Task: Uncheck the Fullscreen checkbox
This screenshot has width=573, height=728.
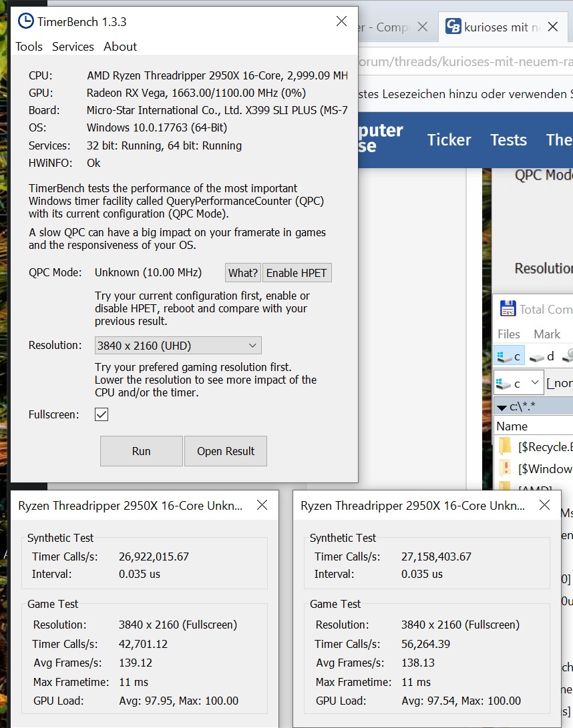Action: point(102,414)
